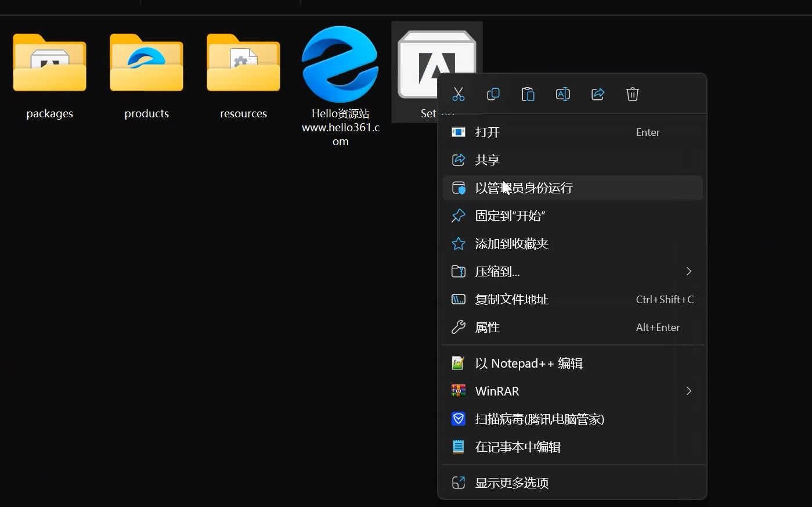Click the Cut scissors icon
Viewport: 812px width, 507px height.
coord(459,94)
